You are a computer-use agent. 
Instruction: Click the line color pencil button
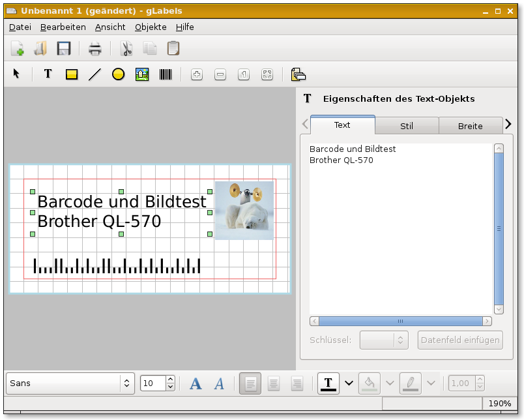(411, 383)
